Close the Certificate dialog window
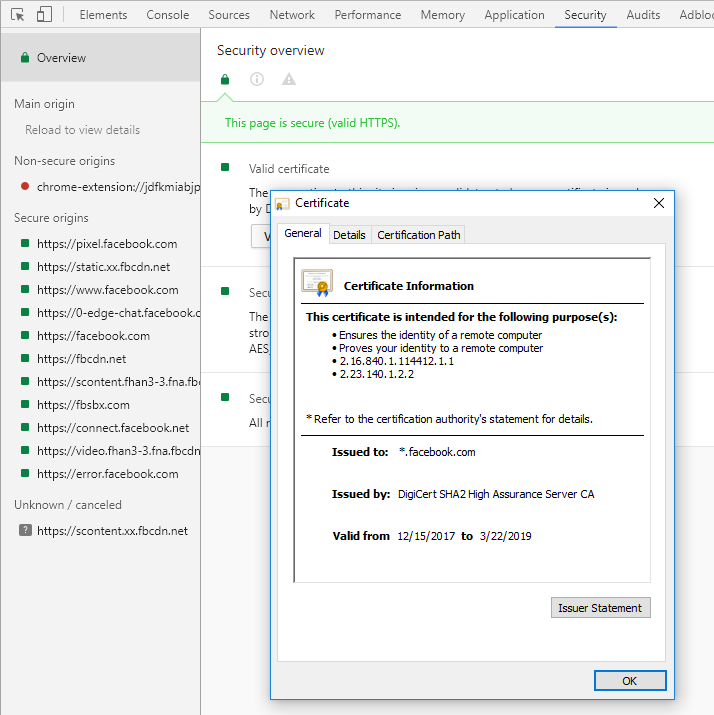 point(658,203)
